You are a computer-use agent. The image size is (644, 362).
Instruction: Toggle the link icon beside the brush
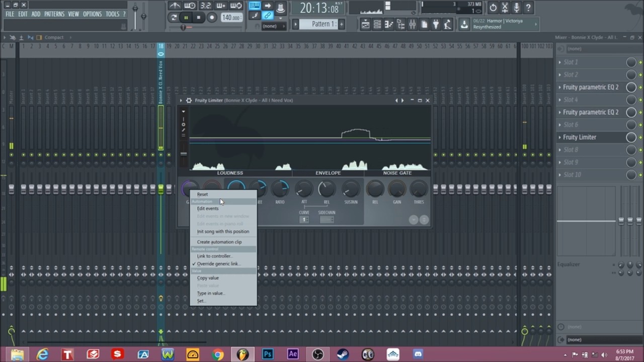point(268,16)
